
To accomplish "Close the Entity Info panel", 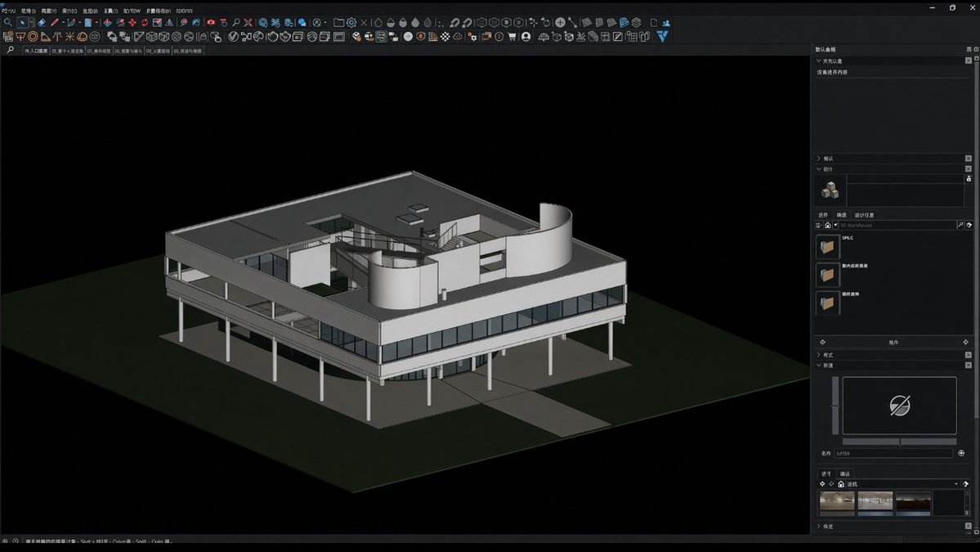I will [x=968, y=61].
